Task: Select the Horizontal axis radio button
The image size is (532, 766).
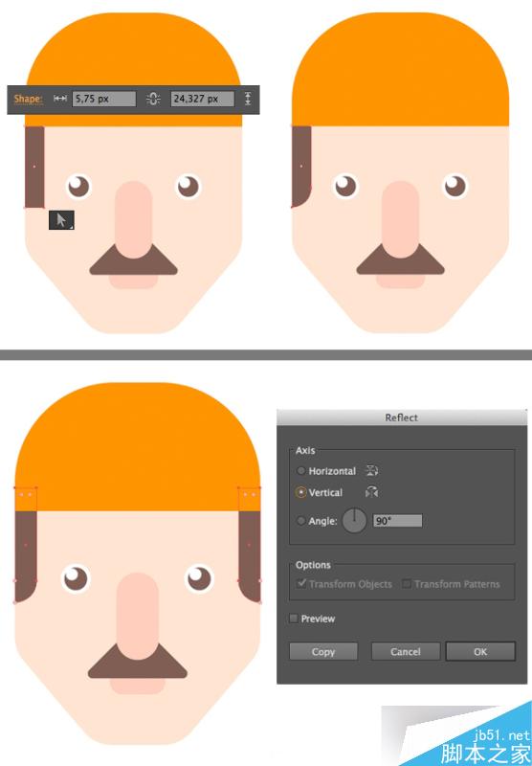Action: pos(301,471)
